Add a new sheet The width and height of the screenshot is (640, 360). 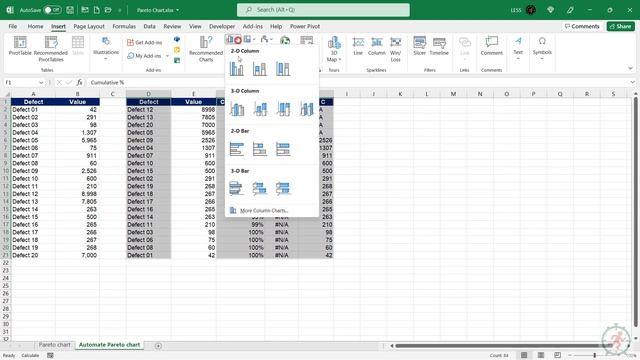(158, 346)
